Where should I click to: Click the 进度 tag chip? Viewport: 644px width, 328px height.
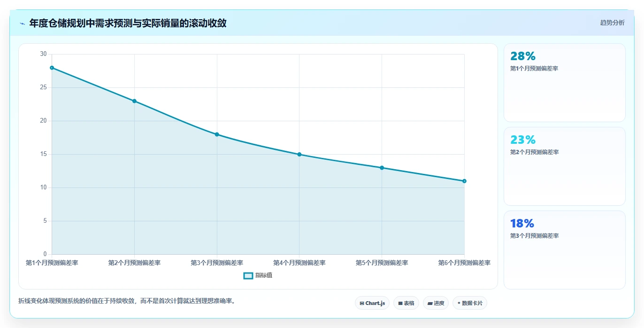436,303
